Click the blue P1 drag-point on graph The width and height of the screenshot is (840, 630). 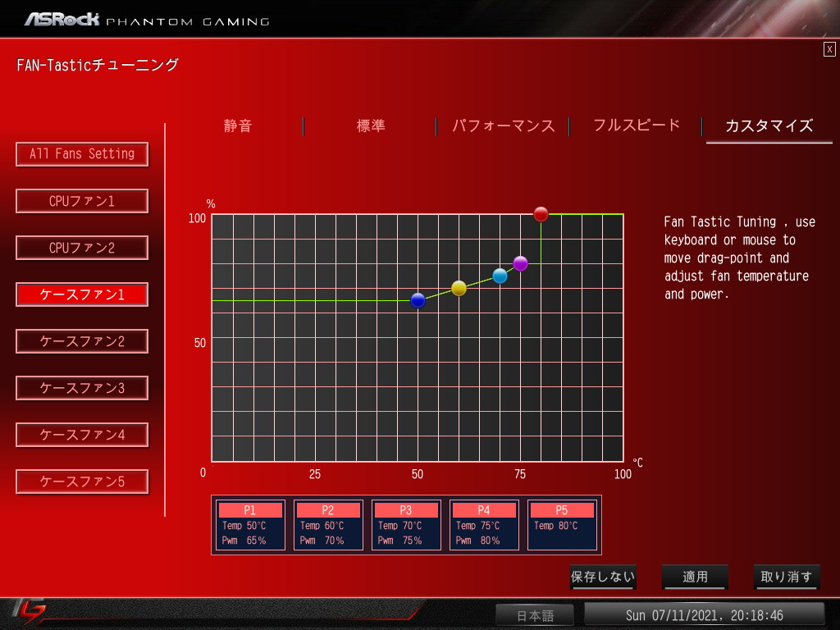tap(418, 300)
